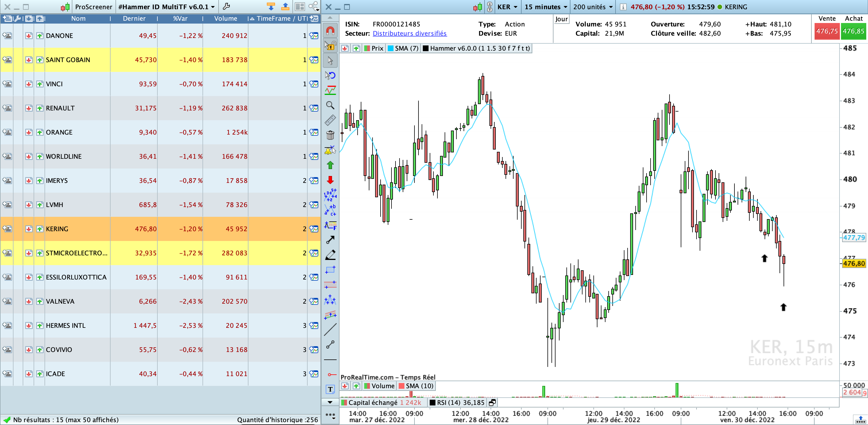
Task: Open Distributeurs diversifiés sector link
Action: pos(409,33)
